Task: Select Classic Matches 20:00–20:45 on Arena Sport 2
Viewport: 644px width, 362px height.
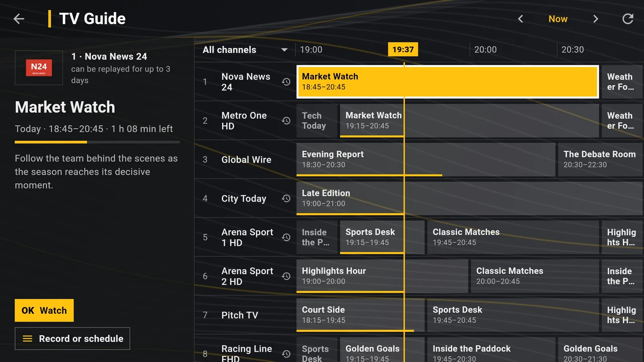Action: [x=535, y=276]
